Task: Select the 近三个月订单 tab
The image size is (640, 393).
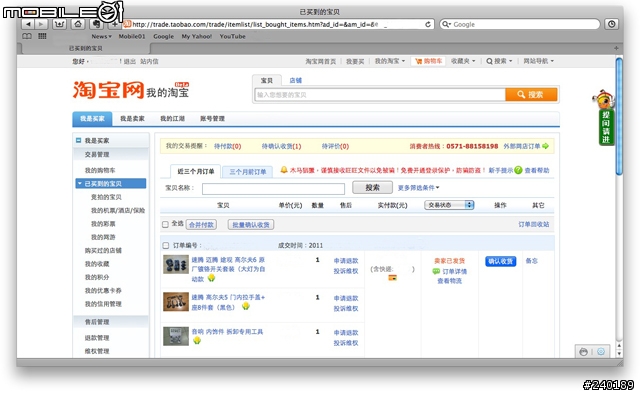Action: (196, 171)
